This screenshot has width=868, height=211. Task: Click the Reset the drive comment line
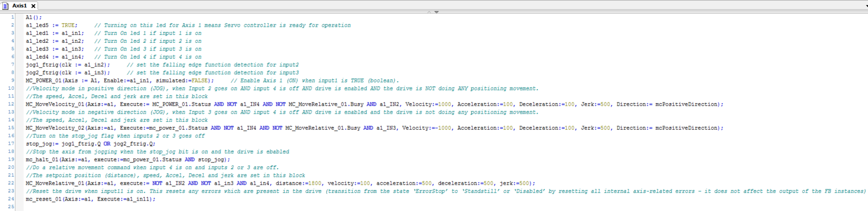(446, 191)
